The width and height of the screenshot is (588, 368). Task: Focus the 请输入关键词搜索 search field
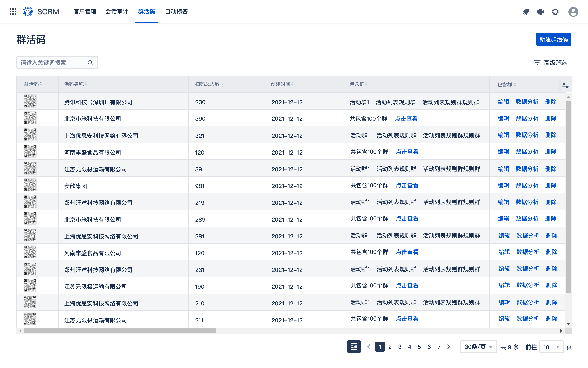(57, 63)
